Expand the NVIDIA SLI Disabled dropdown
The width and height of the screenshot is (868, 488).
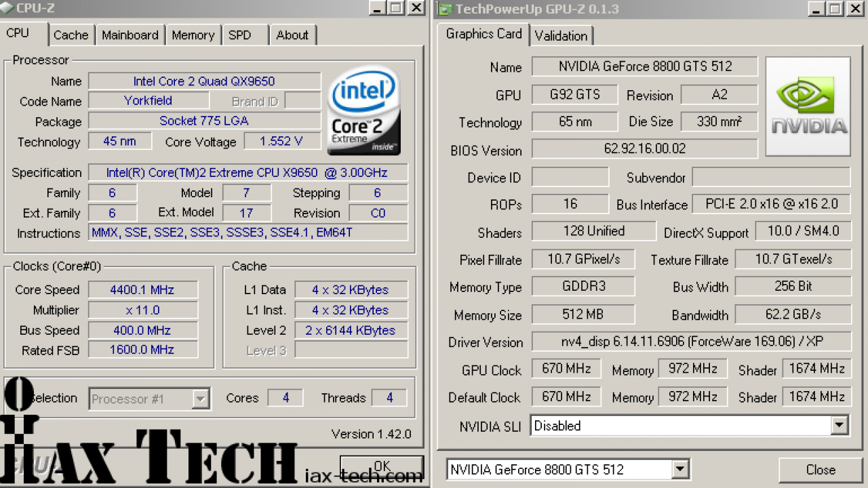pyautogui.click(x=840, y=426)
